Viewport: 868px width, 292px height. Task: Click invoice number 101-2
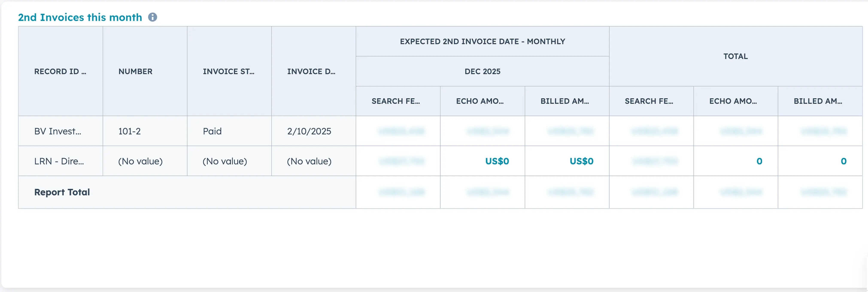pyautogui.click(x=129, y=131)
